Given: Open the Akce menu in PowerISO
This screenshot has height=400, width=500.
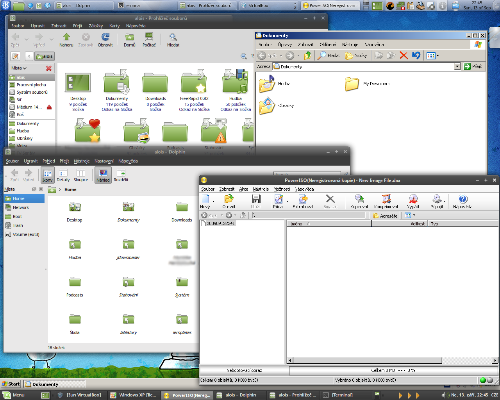Looking at the screenshot, I should [244, 189].
